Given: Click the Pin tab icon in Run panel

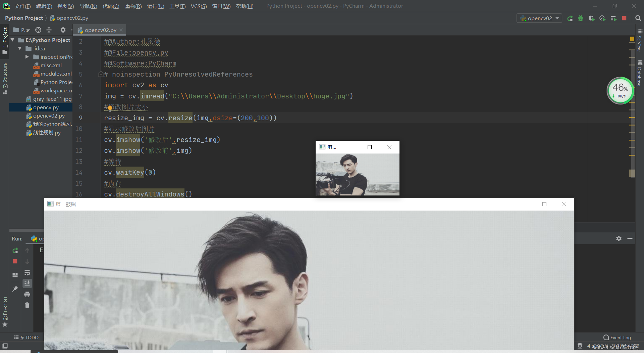Looking at the screenshot, I should (15, 289).
